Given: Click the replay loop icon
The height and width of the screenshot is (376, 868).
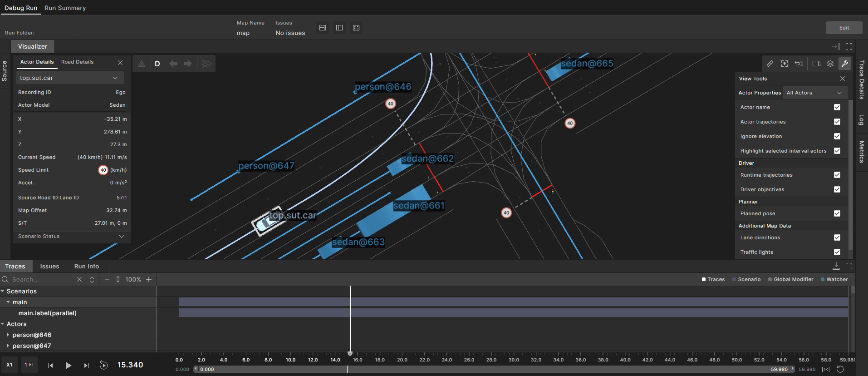Looking at the screenshot, I should (104, 365).
